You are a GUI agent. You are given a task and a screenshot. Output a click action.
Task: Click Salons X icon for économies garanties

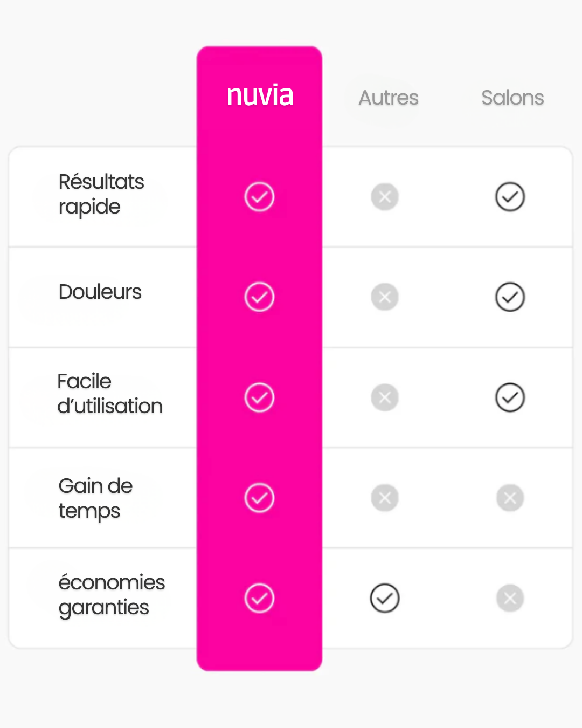click(510, 598)
